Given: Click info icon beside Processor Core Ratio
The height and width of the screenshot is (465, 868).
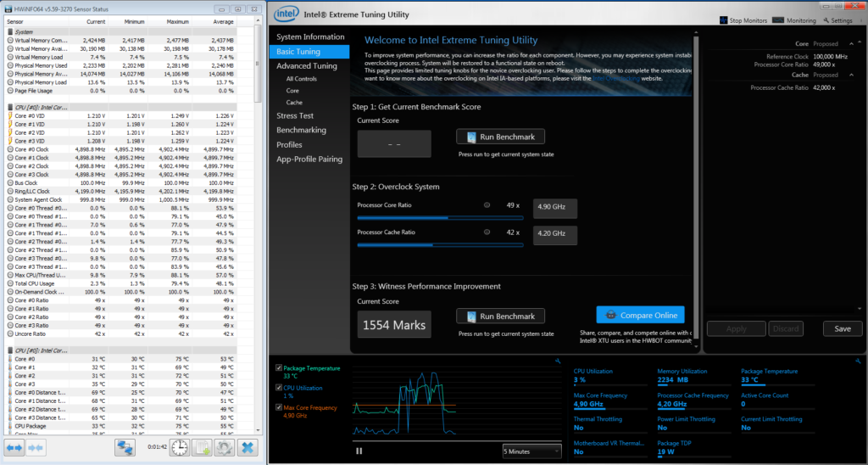Looking at the screenshot, I should click(487, 205).
